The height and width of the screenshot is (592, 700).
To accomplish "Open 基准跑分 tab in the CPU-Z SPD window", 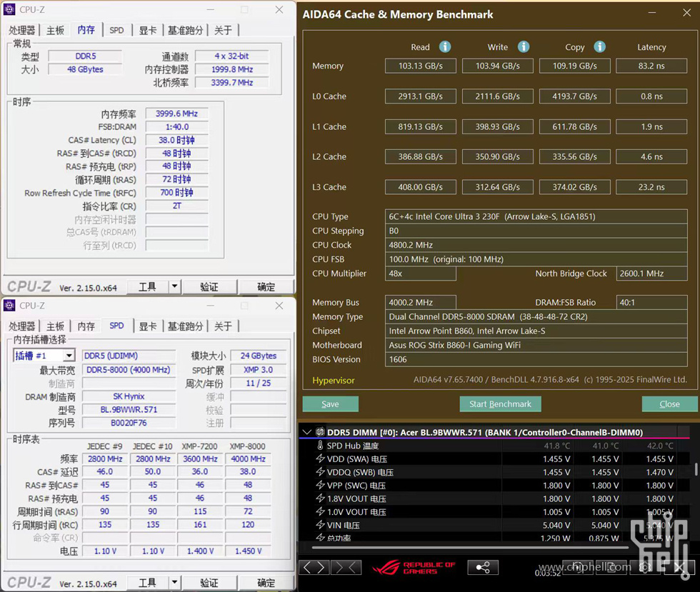I will coord(185,326).
